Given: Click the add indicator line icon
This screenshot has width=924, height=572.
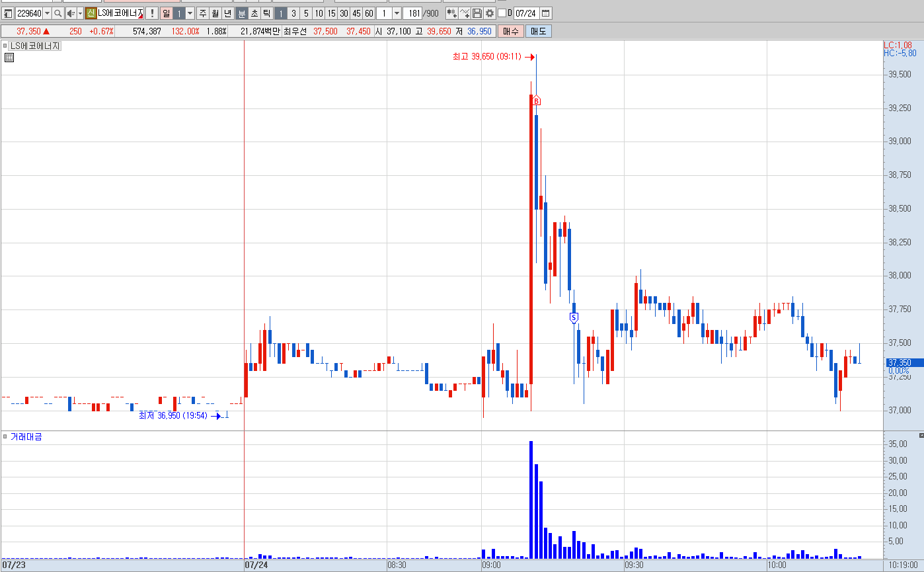Looking at the screenshot, I should coord(465,13).
